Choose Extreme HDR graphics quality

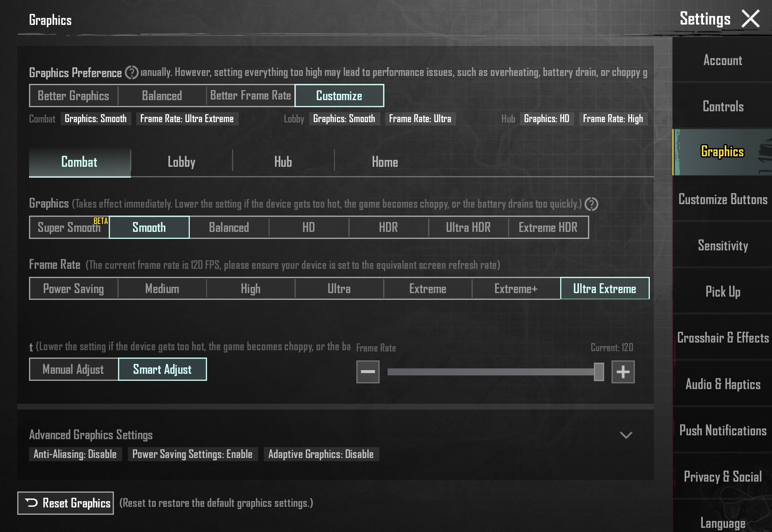(x=548, y=227)
